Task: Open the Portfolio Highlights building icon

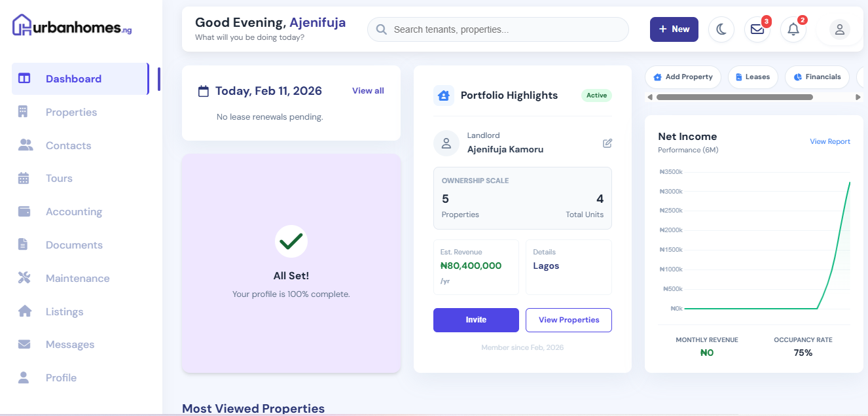Action: click(x=444, y=95)
